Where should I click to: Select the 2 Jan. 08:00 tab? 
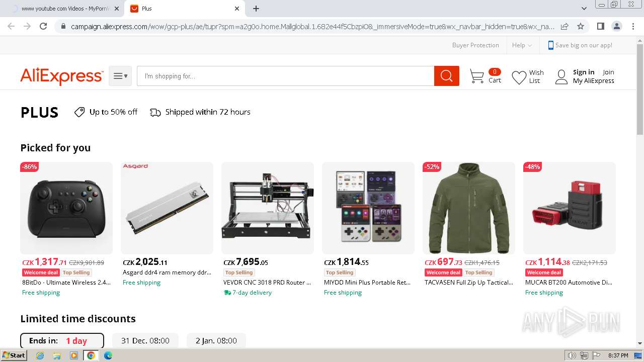pos(216,341)
